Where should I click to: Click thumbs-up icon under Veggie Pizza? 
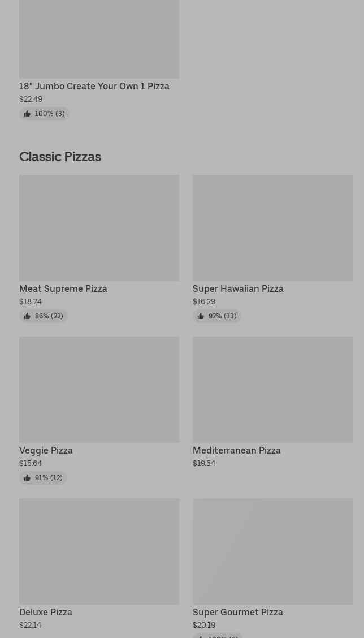point(27,478)
